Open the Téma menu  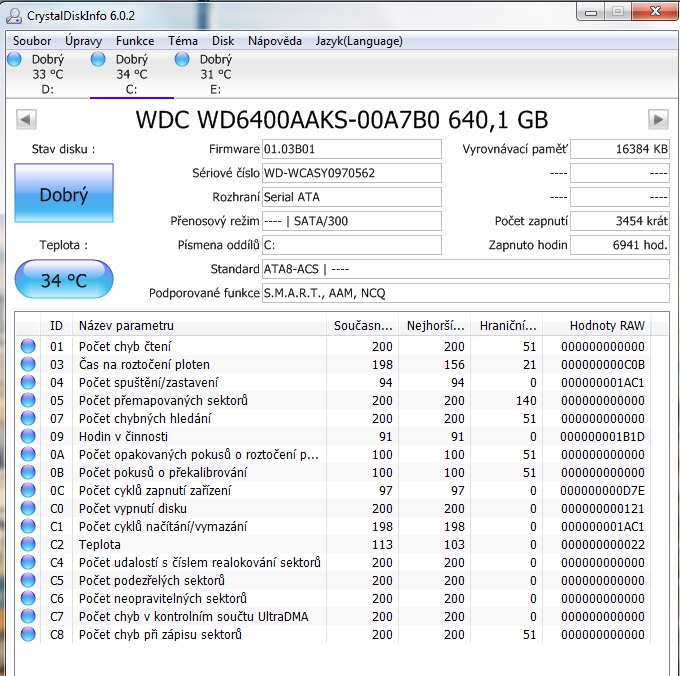[183, 41]
